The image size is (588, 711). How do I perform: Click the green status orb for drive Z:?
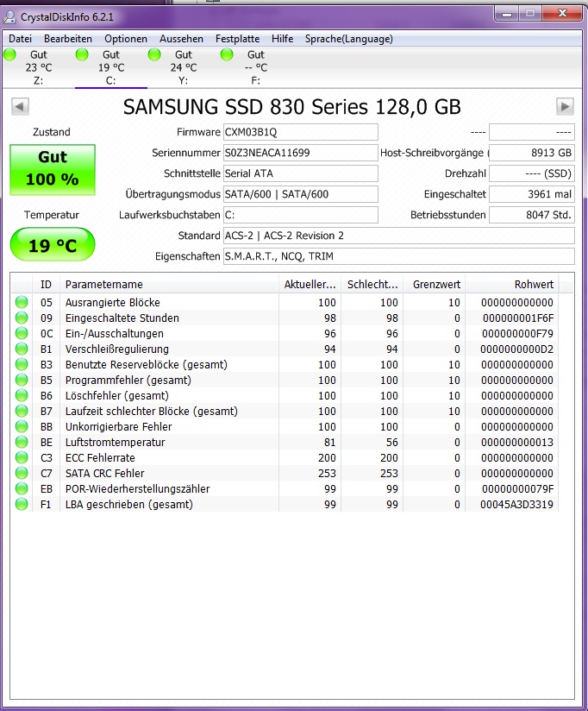(x=9, y=54)
